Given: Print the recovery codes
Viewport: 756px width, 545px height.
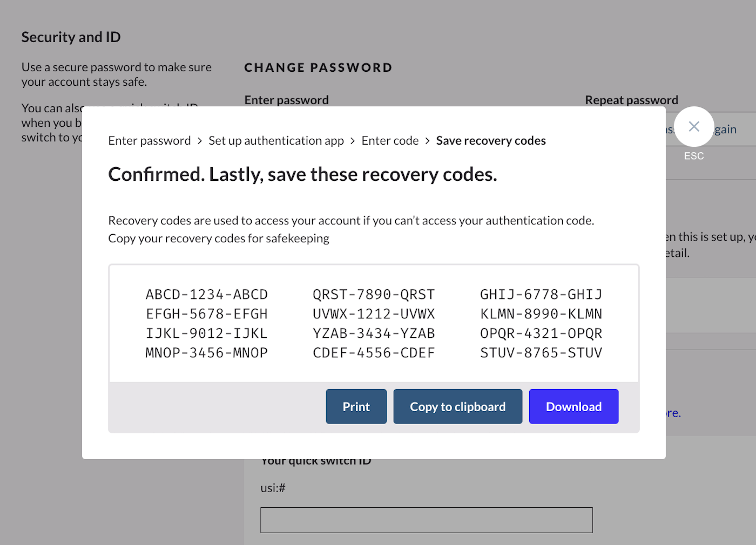Looking at the screenshot, I should click(x=356, y=407).
